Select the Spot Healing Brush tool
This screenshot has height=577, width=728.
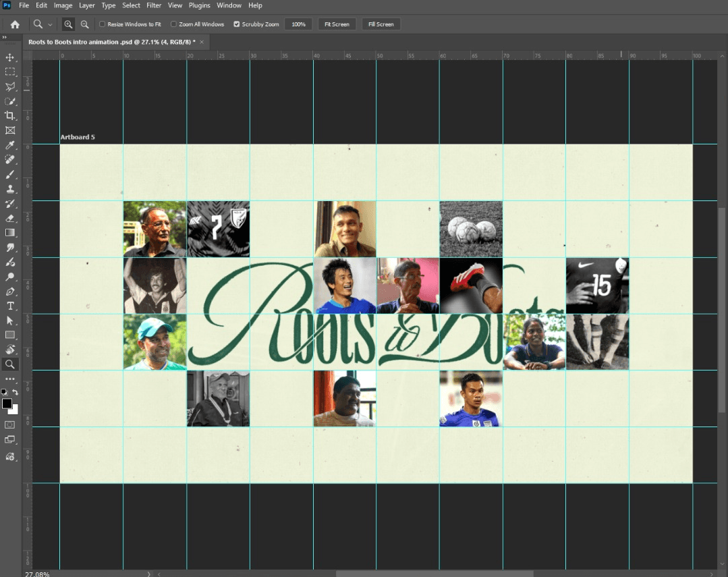(9, 160)
